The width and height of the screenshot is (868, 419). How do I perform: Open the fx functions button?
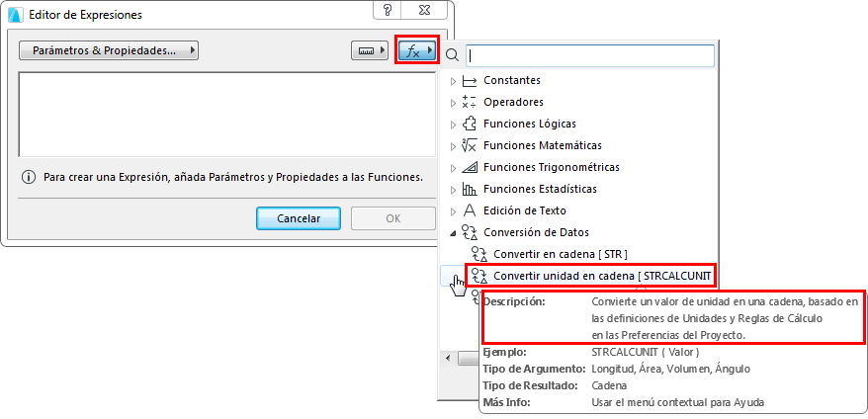pyautogui.click(x=416, y=50)
